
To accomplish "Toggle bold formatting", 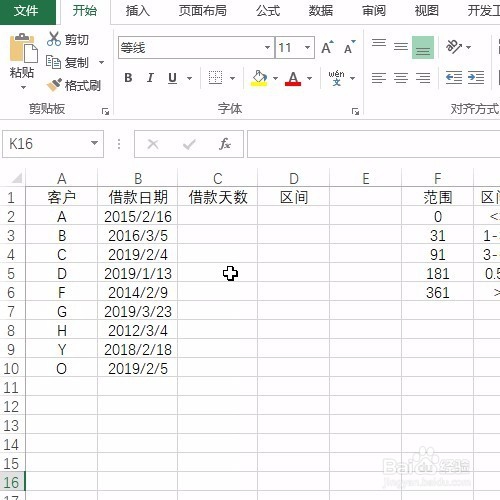I will pos(128,78).
